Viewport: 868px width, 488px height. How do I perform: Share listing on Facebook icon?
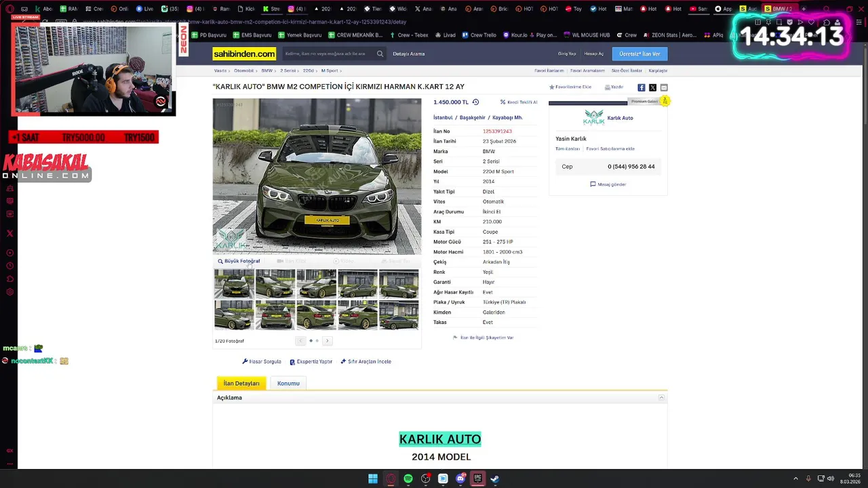point(642,87)
